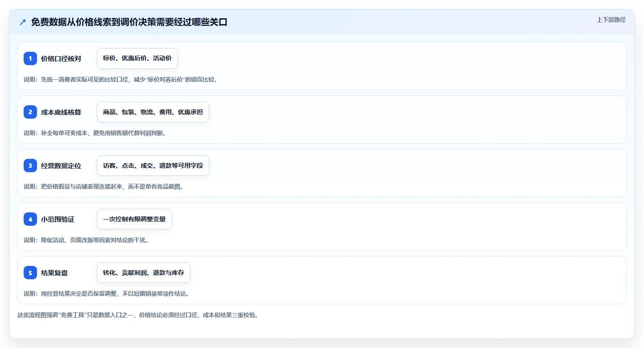Click the description starting 说明：把价格假设与店铺表现

click(103, 186)
